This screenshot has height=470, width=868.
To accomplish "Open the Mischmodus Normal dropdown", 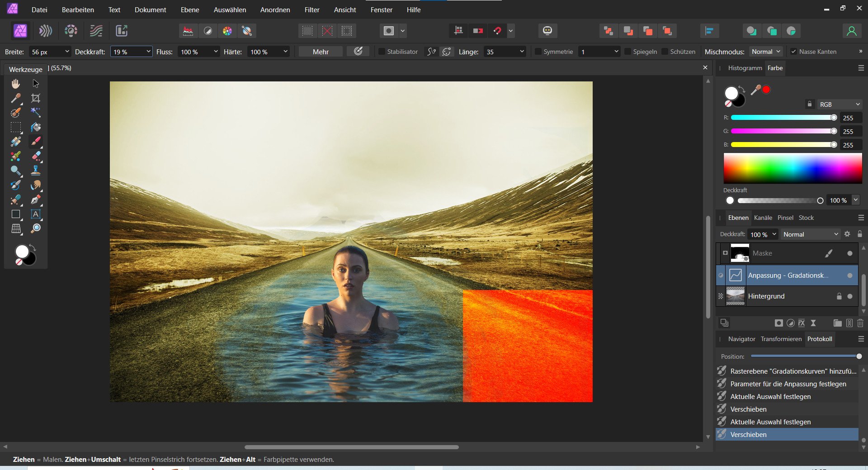I will click(x=766, y=52).
